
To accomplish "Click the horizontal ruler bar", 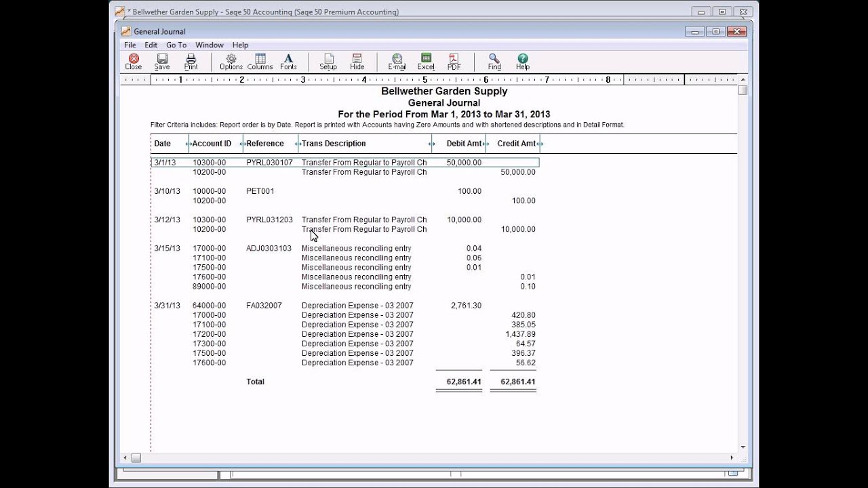I will coord(429,79).
